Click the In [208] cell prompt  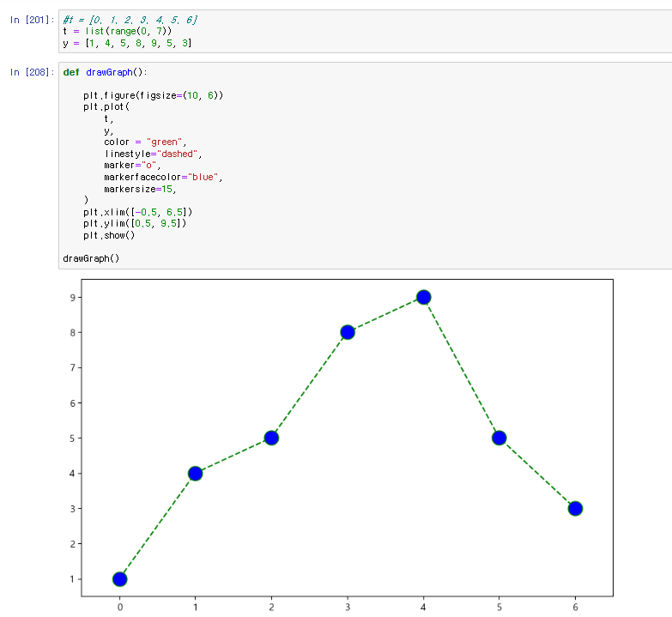point(32,72)
